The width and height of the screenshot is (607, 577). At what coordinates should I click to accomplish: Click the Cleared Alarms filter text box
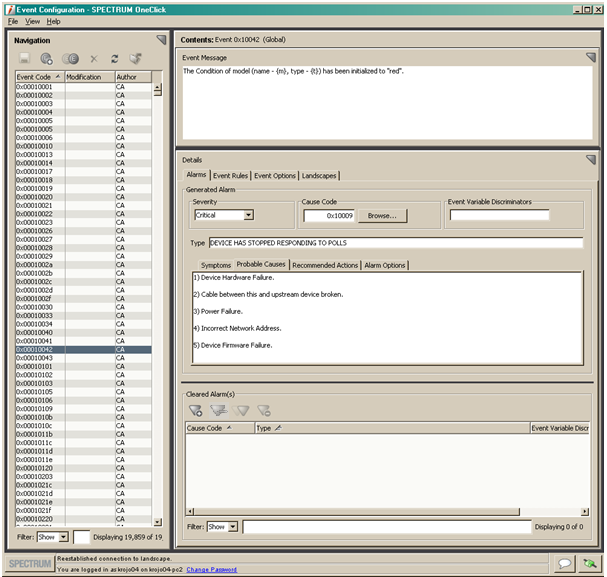coord(387,527)
